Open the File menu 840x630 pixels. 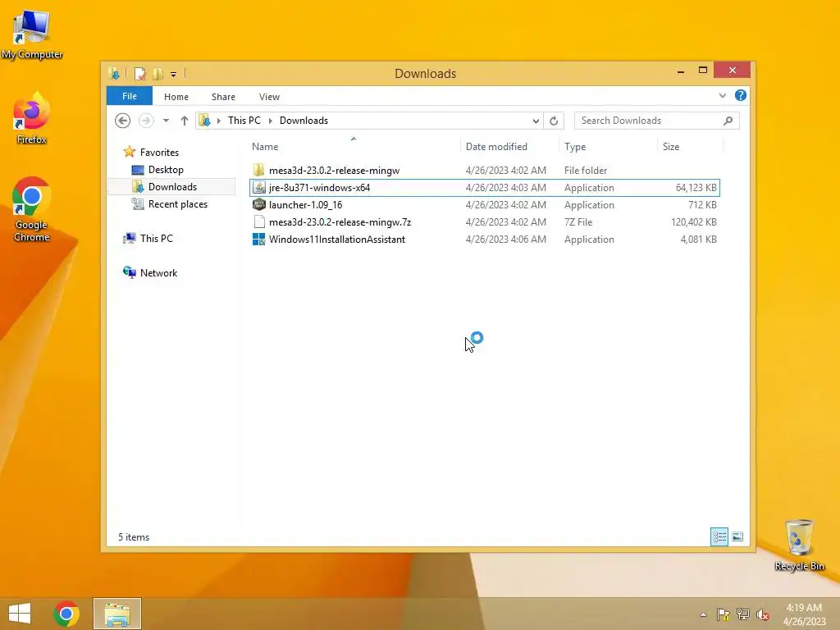point(129,96)
